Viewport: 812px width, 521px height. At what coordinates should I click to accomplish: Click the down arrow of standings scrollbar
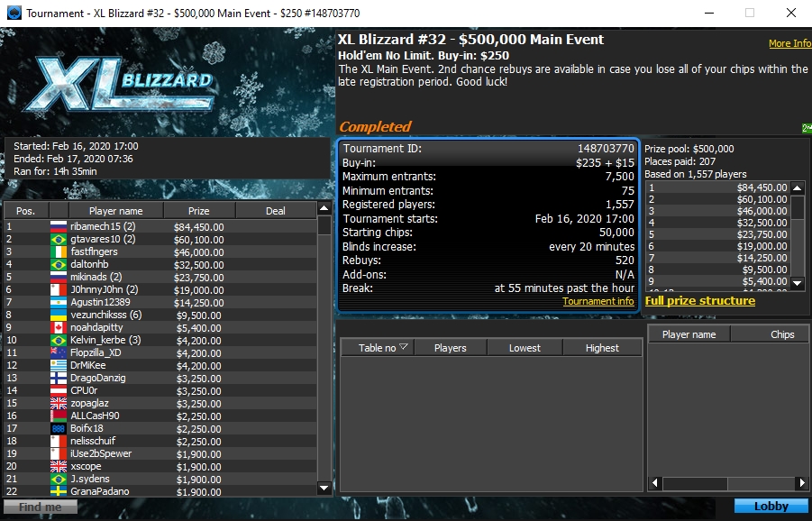324,488
